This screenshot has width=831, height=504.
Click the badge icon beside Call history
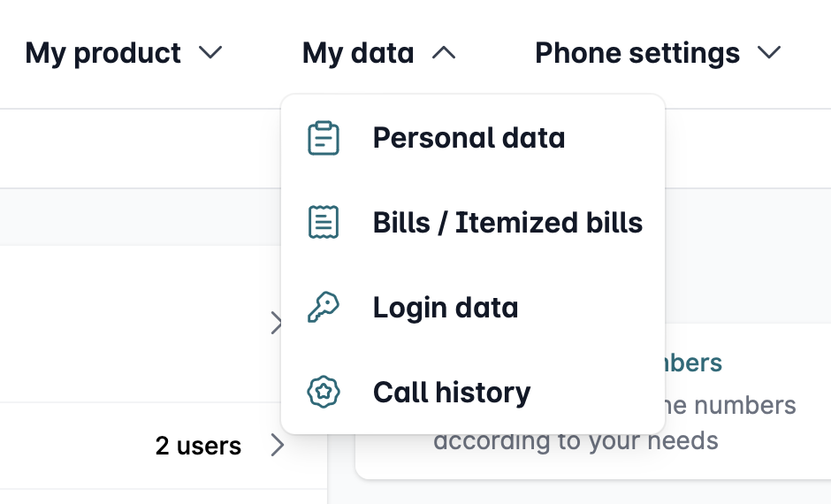tap(323, 392)
